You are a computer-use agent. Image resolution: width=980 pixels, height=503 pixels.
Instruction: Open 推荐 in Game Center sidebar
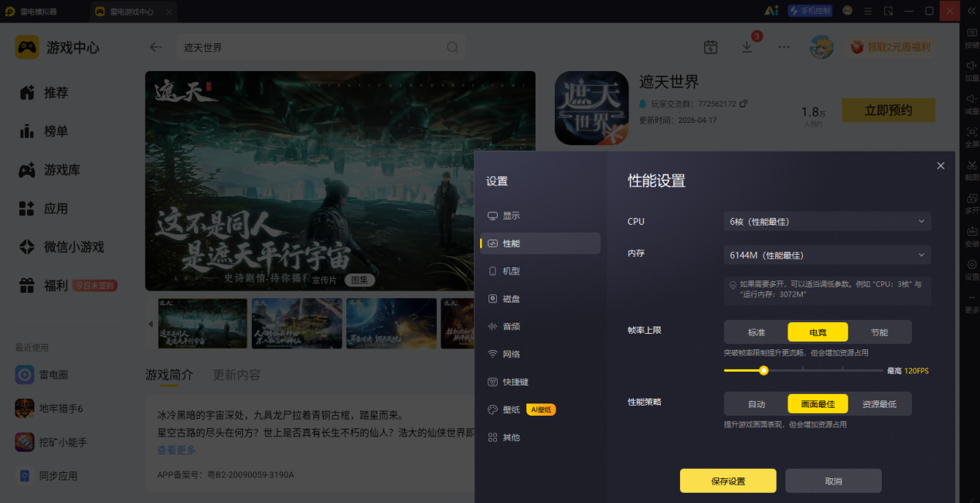[x=45, y=93]
